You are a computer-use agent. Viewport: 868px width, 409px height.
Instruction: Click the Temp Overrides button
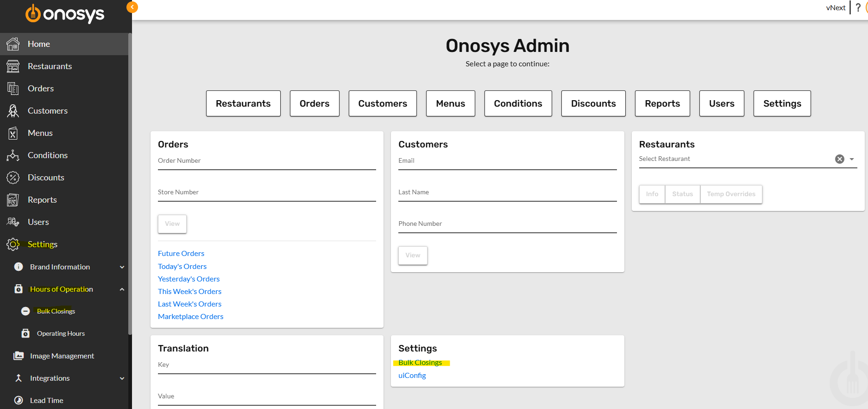(731, 194)
